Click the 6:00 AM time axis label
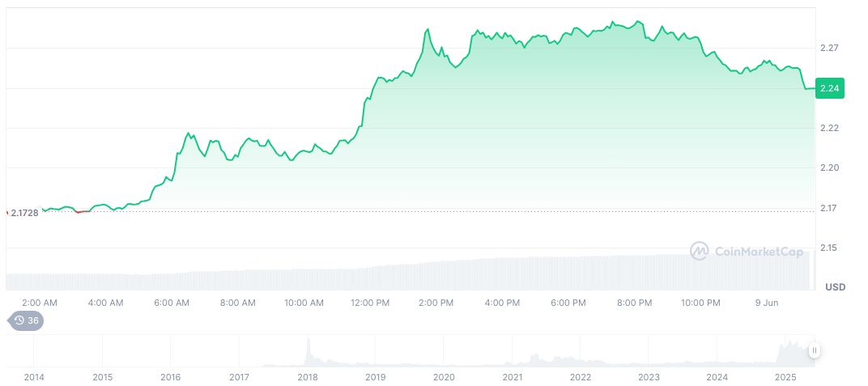Image resolution: width=868 pixels, height=386 pixels. pos(172,303)
